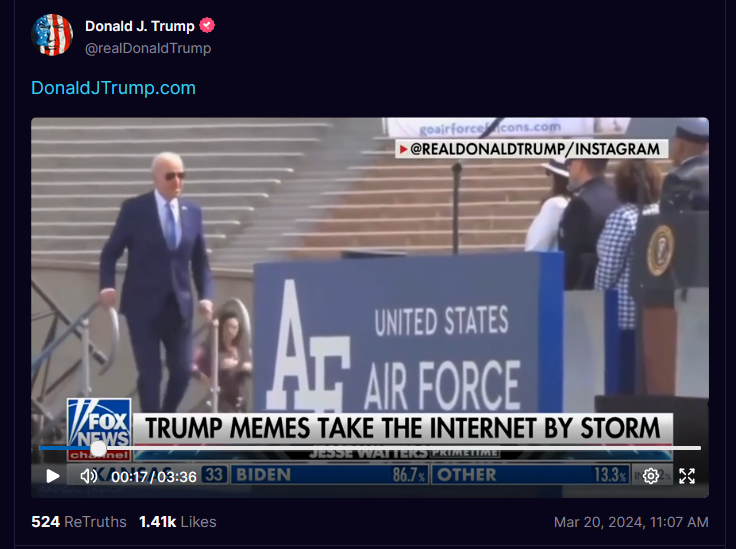Image resolution: width=736 pixels, height=549 pixels.
Task: Jump to the start of the video progress bar
Action: click(40, 448)
